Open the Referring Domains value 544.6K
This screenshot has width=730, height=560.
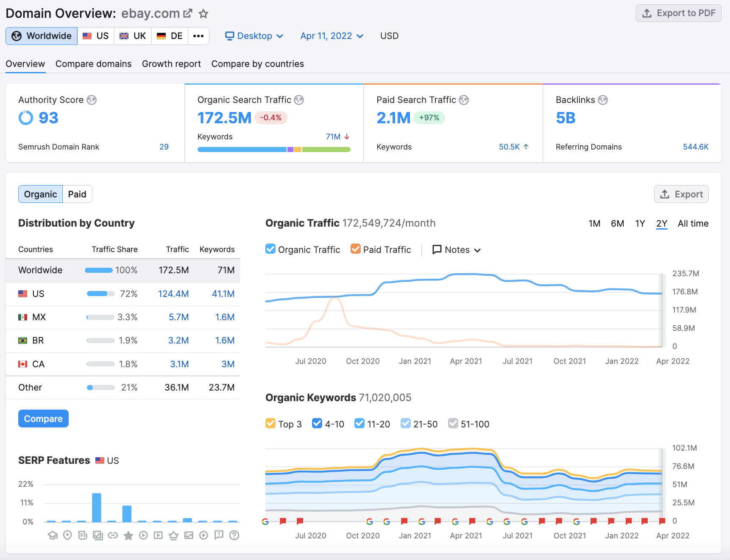(696, 147)
